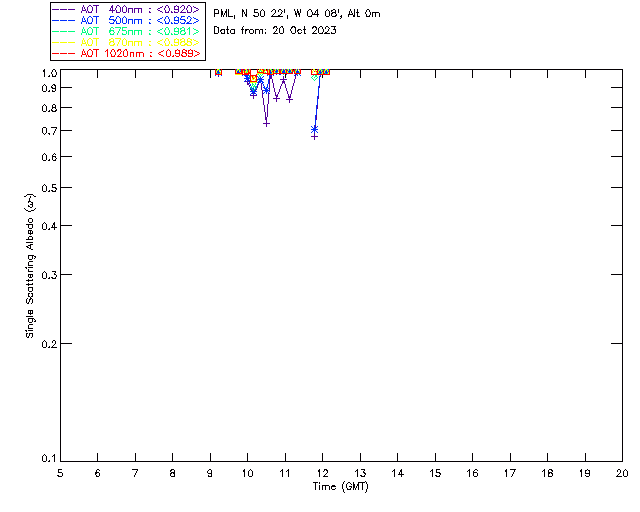Click the y-axis tick label 0.1

point(49,459)
